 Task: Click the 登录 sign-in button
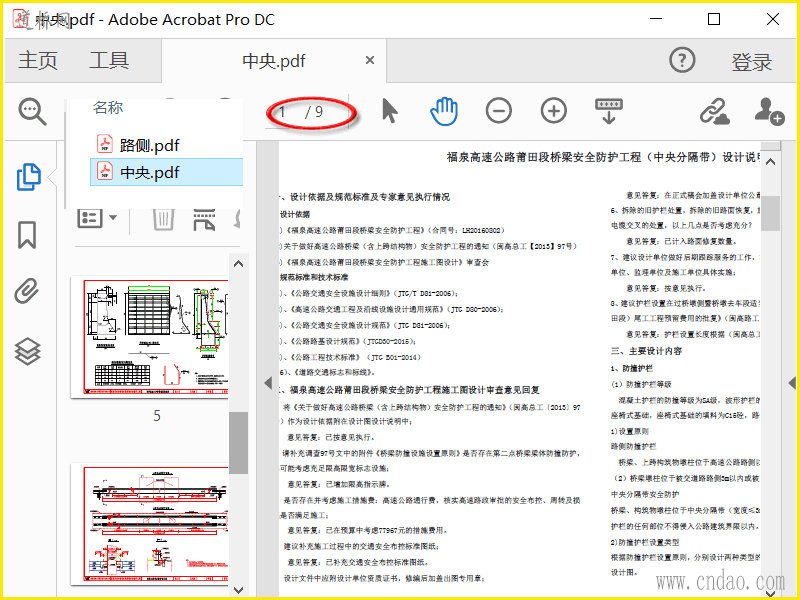pos(752,62)
